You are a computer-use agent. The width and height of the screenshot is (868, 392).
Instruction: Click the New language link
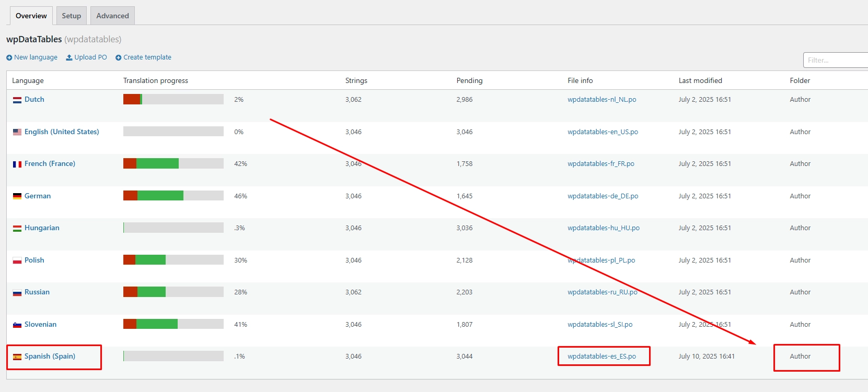tap(36, 57)
